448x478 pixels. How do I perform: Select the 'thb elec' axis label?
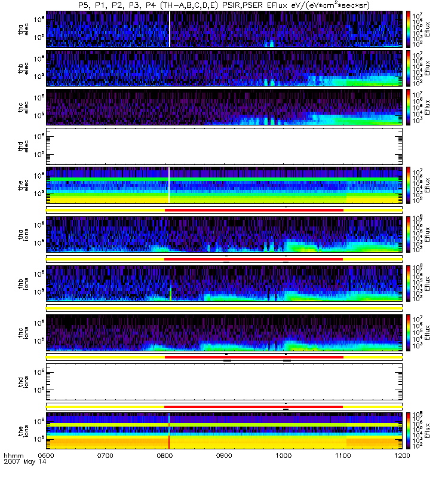(x=23, y=68)
